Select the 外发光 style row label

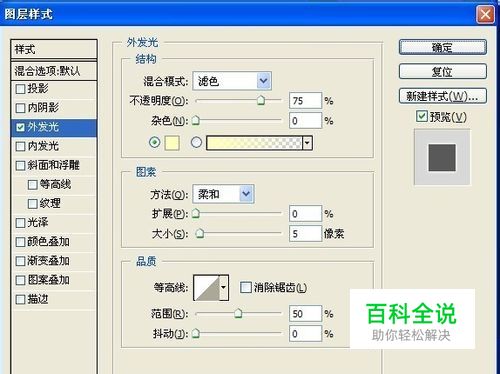coord(43,127)
